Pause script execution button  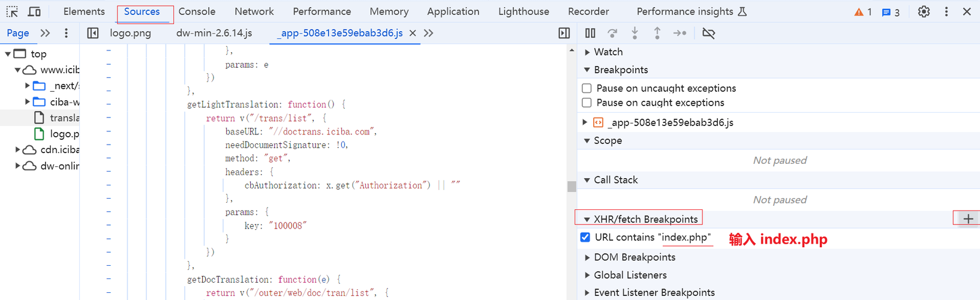[x=590, y=33]
